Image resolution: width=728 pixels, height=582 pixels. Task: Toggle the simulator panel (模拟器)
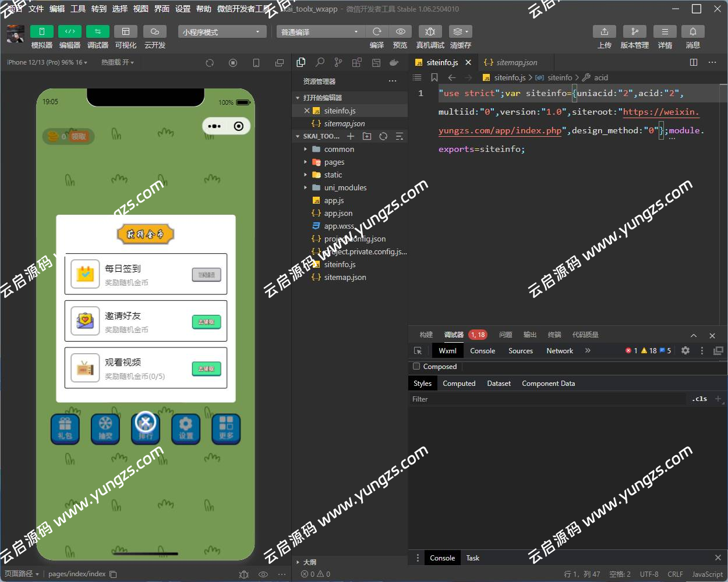[41, 32]
